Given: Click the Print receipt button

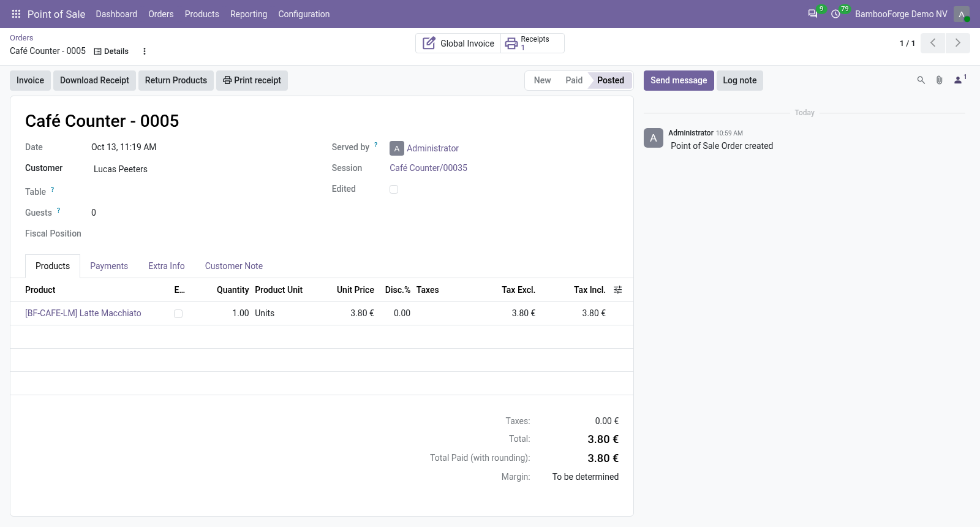Looking at the screenshot, I should (x=252, y=80).
